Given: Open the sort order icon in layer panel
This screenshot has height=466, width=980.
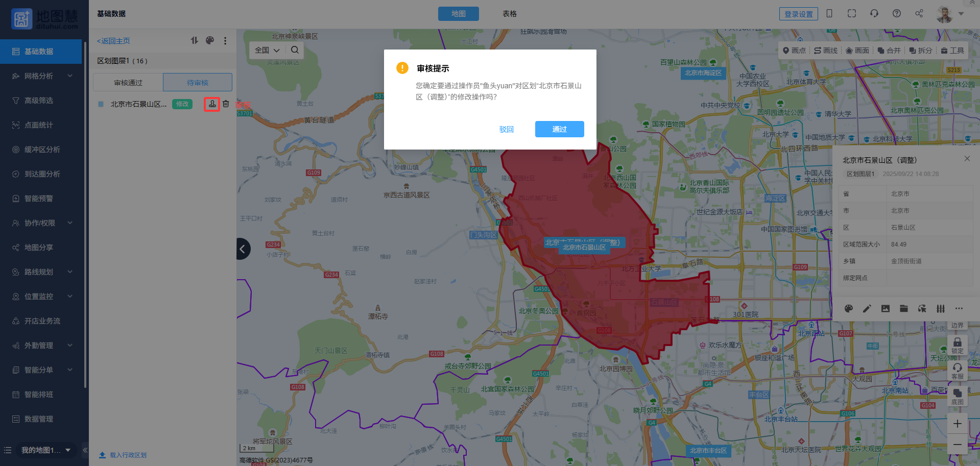Looking at the screenshot, I should [x=195, y=40].
